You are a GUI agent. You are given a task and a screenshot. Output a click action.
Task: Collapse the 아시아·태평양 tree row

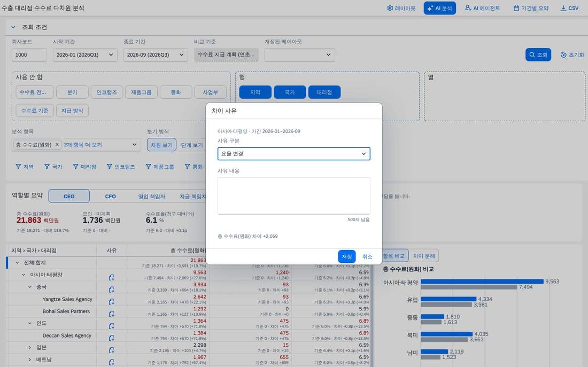click(x=24, y=275)
